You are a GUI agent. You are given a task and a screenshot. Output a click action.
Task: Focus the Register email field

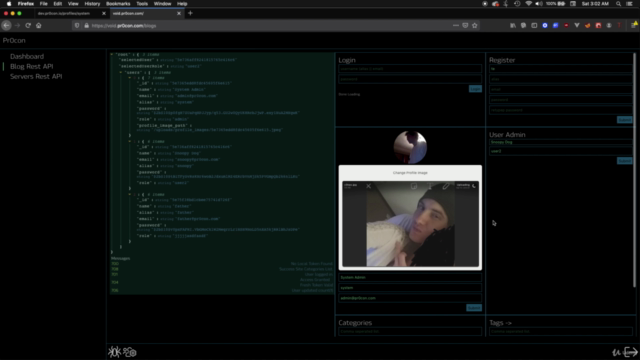click(561, 89)
